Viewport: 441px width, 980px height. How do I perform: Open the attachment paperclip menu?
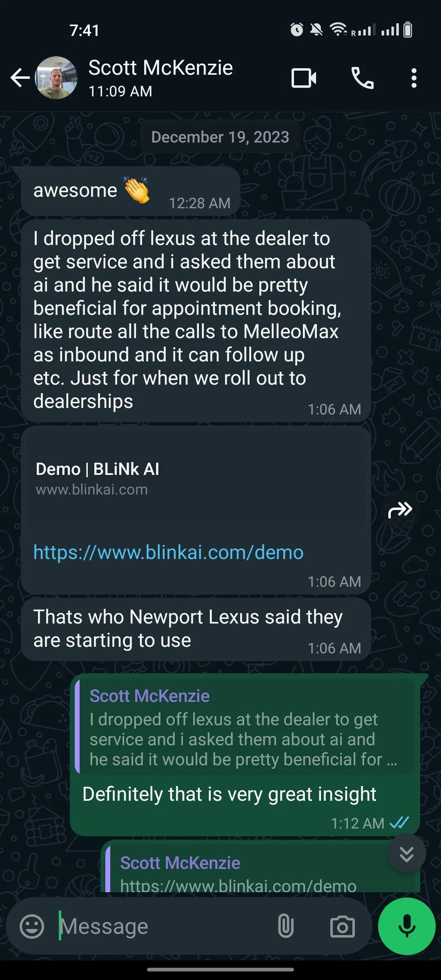[x=286, y=926]
